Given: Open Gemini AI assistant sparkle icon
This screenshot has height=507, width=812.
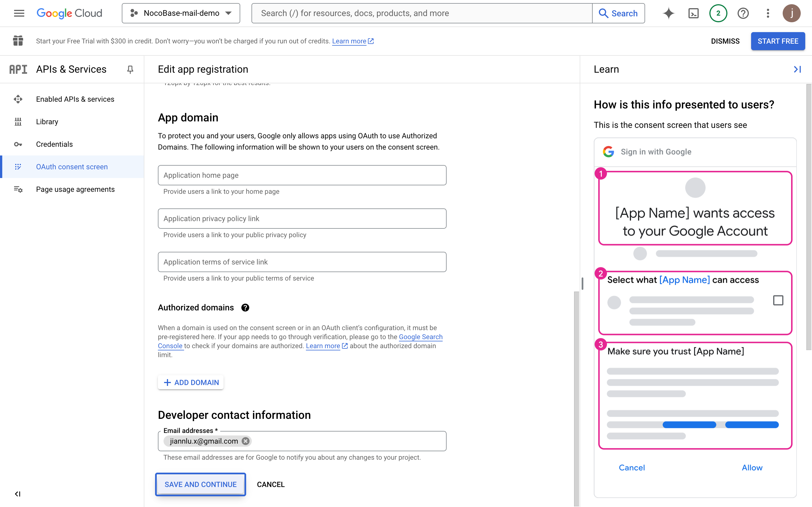Looking at the screenshot, I should coord(668,14).
